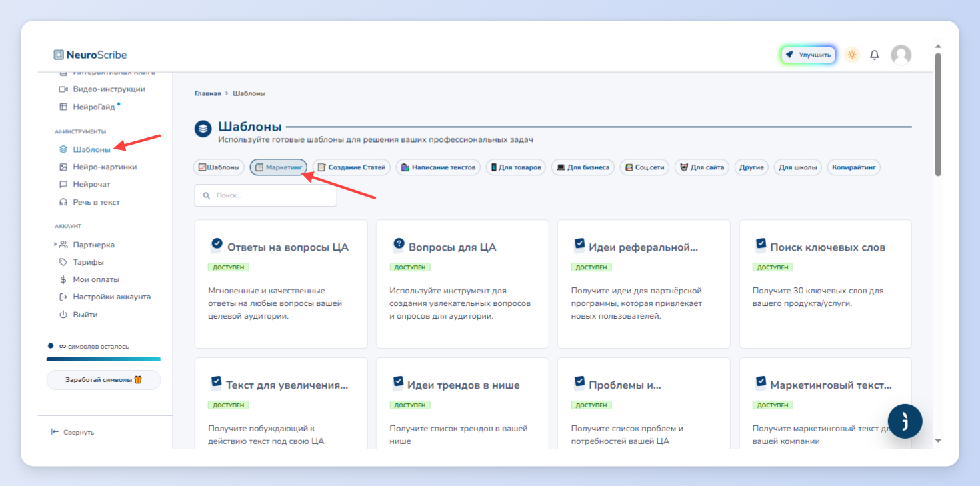Screen dimensions: 980x486
Task: Click icon on Идеи реферальной card
Action: pos(579,245)
